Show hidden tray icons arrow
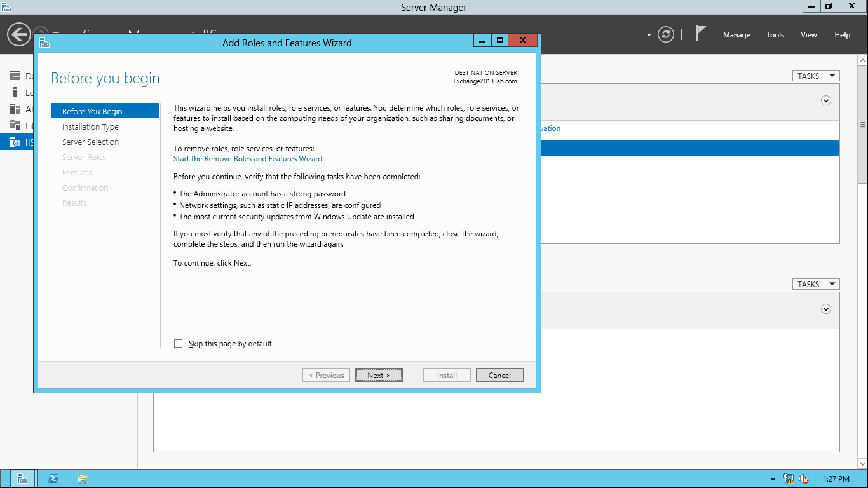Image resolution: width=868 pixels, height=488 pixels. tap(773, 478)
